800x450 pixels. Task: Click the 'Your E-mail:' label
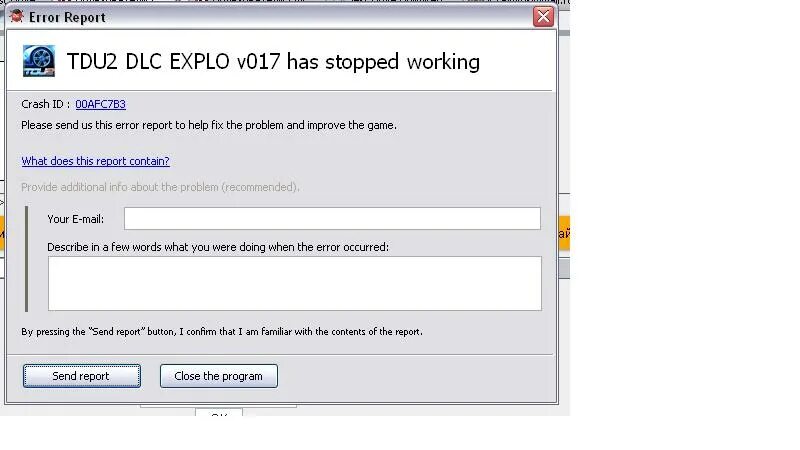pos(76,219)
